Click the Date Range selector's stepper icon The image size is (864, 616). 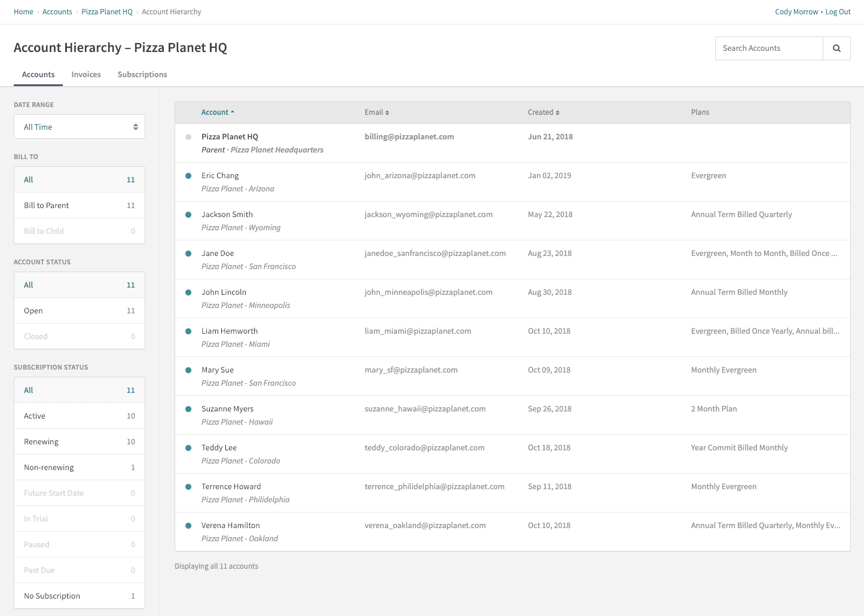point(136,126)
